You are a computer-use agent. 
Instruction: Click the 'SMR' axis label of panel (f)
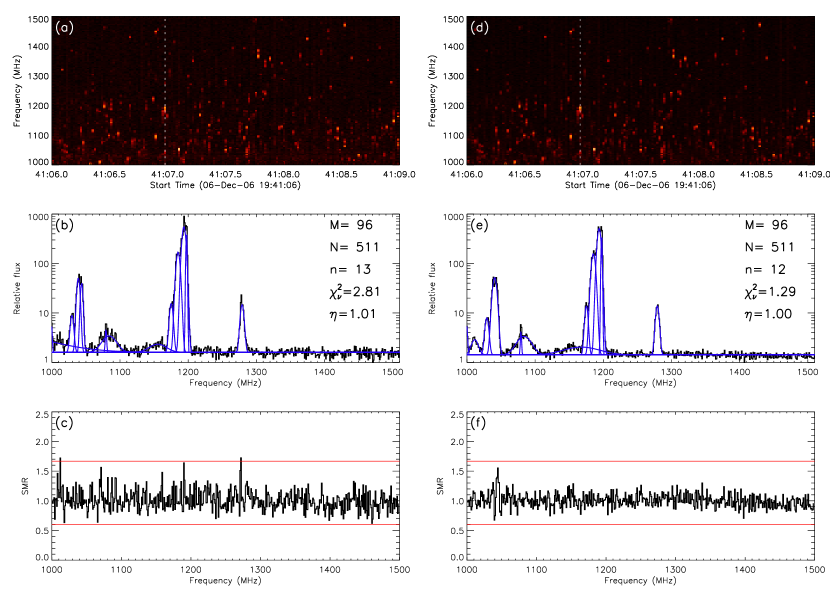pos(440,487)
